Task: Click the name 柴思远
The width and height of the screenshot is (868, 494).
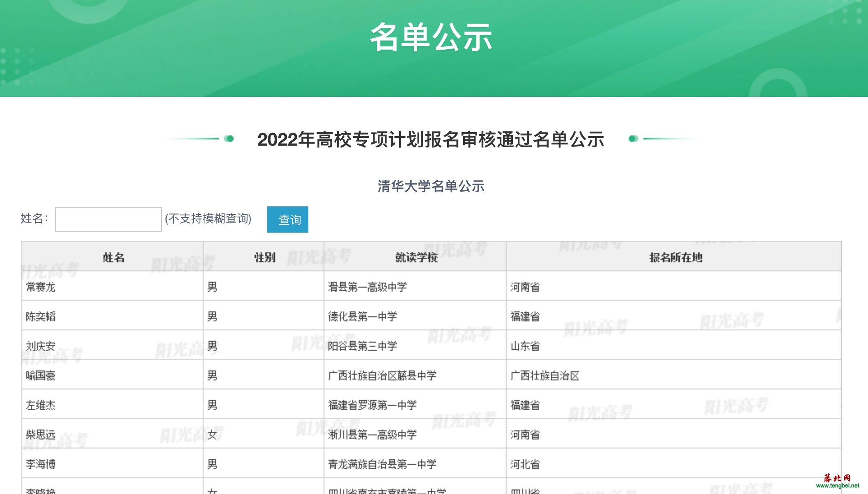Action: point(41,435)
